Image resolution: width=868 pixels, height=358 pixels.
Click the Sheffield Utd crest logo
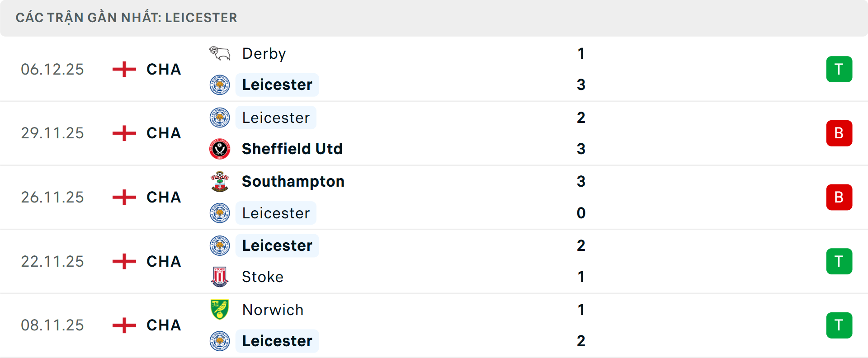(219, 149)
